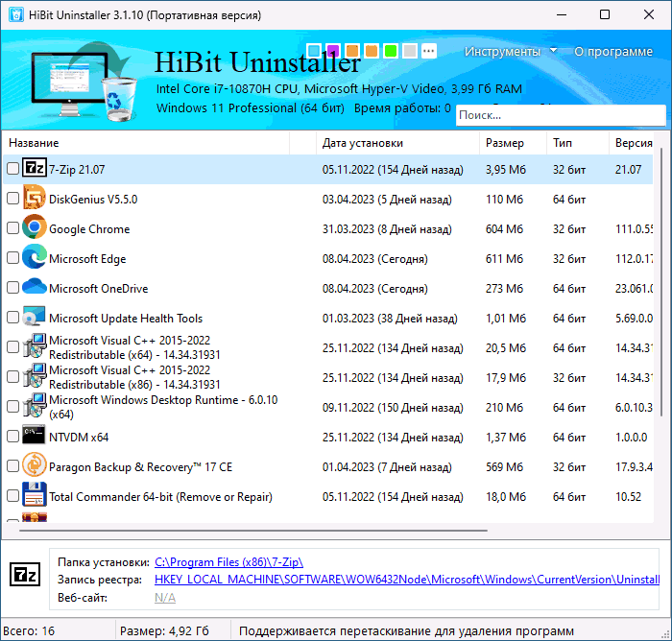Choose the green theme color swatch
Screen dimensions: 672x641
tap(391, 51)
